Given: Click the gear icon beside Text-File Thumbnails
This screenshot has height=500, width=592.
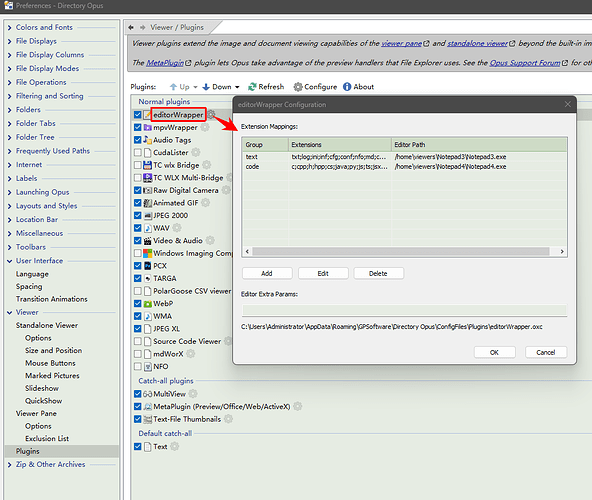Looking at the screenshot, I should tap(228, 419).
